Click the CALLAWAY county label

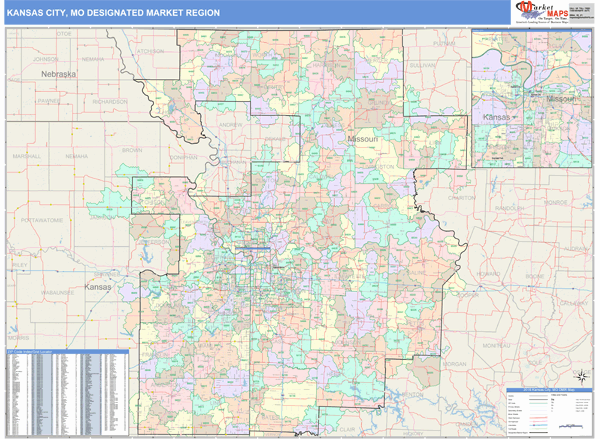click(574, 303)
